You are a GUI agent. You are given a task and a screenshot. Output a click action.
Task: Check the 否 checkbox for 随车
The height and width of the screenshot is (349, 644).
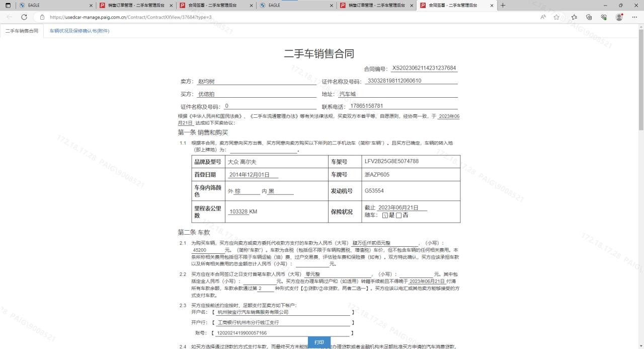tap(398, 216)
